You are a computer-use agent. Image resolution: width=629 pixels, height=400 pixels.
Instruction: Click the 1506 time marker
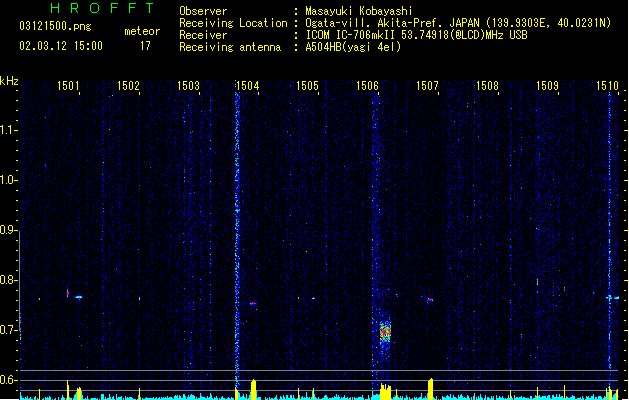pyautogui.click(x=367, y=85)
